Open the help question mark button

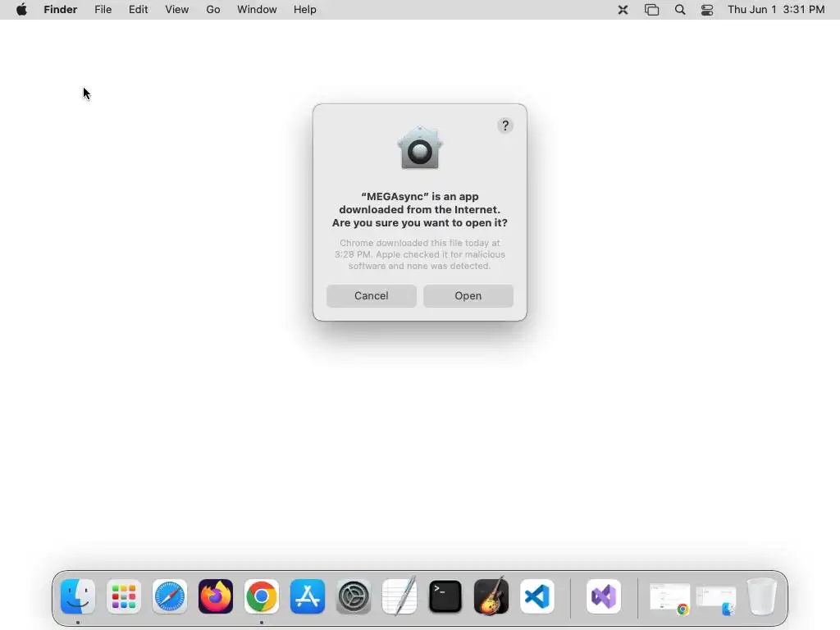504,126
